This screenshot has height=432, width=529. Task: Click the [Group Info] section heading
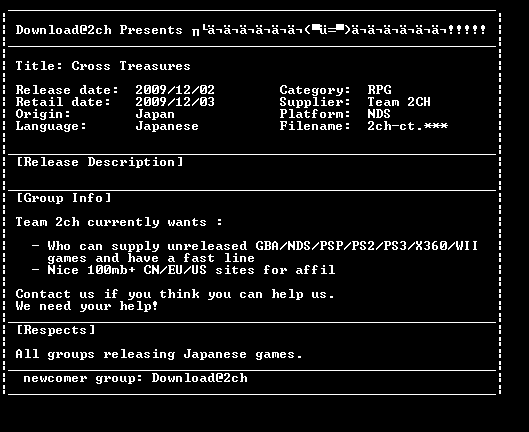tap(64, 198)
